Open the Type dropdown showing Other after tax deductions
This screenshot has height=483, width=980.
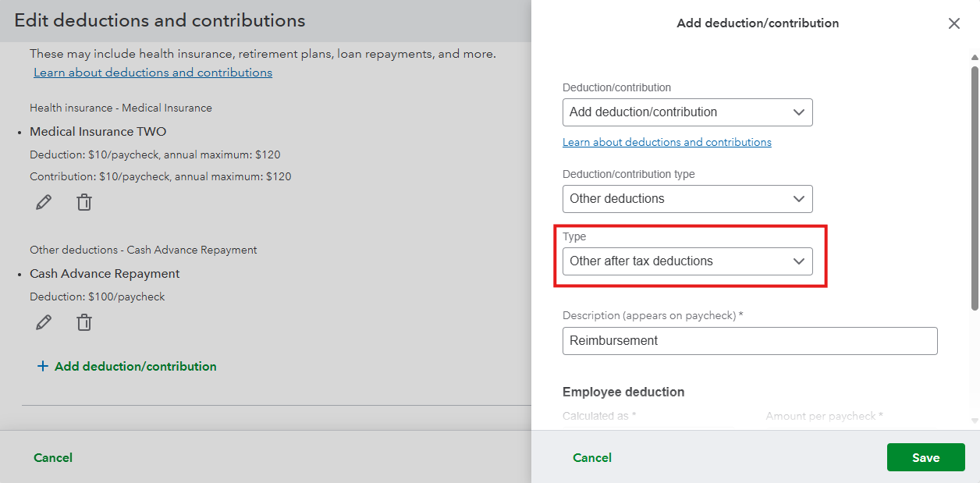coord(687,261)
